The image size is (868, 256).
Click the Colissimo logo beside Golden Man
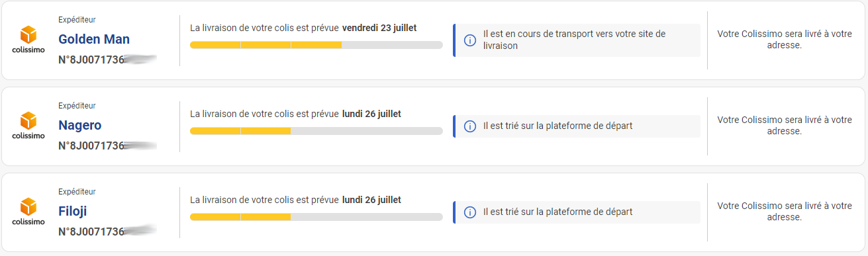click(x=28, y=40)
